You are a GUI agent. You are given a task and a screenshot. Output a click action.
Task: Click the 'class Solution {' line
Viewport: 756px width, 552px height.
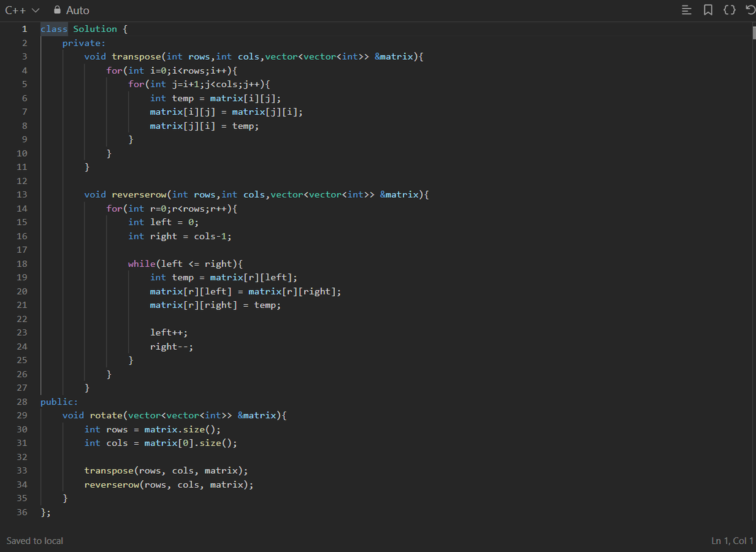[84, 29]
